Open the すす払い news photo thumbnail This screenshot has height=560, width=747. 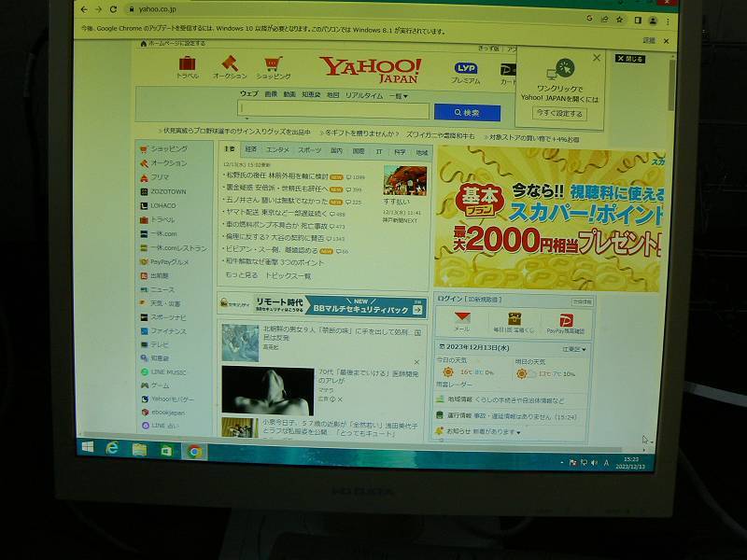[x=405, y=180]
